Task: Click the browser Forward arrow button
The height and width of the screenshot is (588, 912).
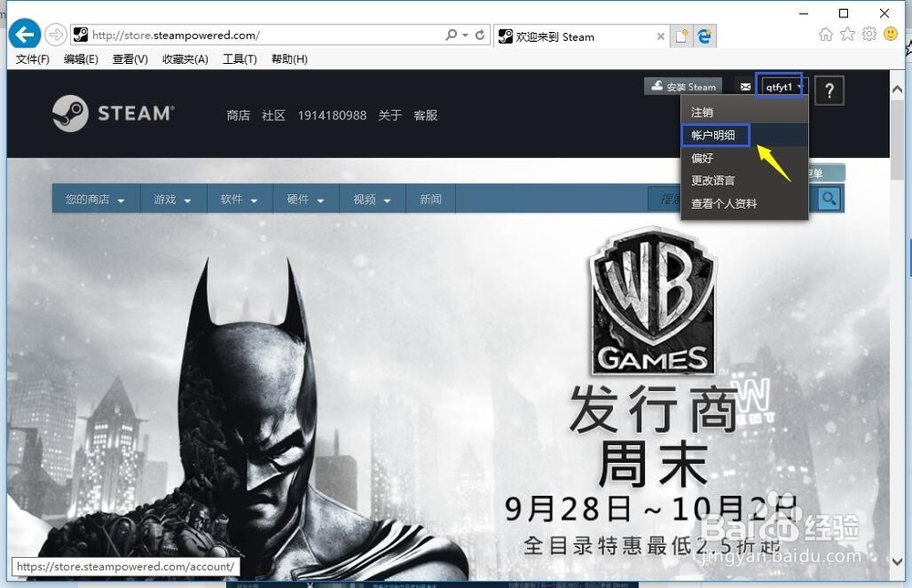Action: [56, 35]
